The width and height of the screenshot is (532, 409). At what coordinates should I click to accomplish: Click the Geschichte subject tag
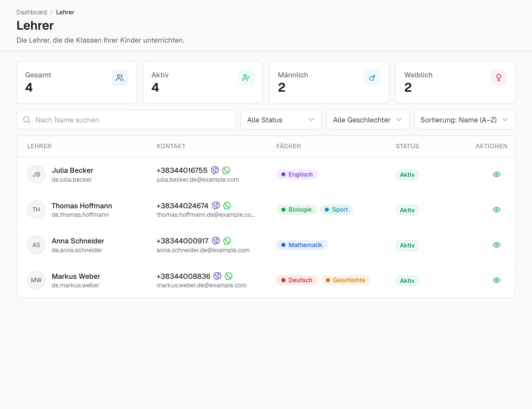pyautogui.click(x=345, y=280)
